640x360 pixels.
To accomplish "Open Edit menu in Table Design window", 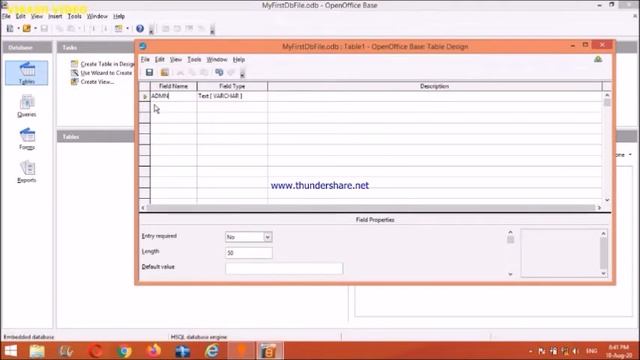I will (x=159, y=60).
